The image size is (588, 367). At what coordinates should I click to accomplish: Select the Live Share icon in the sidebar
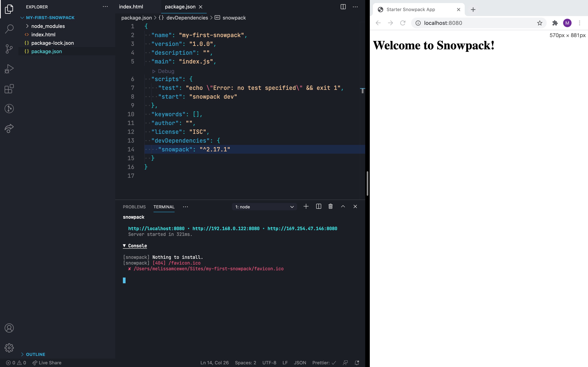click(x=9, y=128)
